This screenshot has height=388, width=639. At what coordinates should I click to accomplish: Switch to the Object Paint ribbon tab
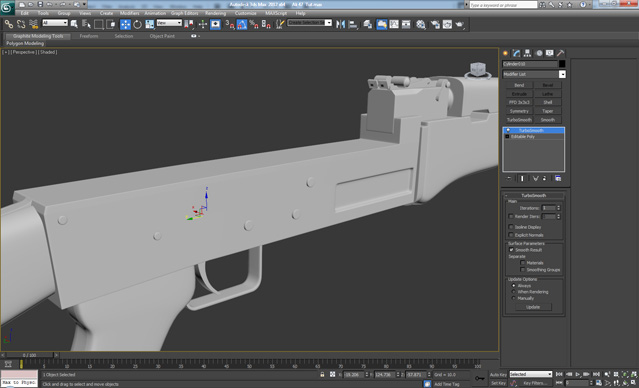tap(162, 36)
